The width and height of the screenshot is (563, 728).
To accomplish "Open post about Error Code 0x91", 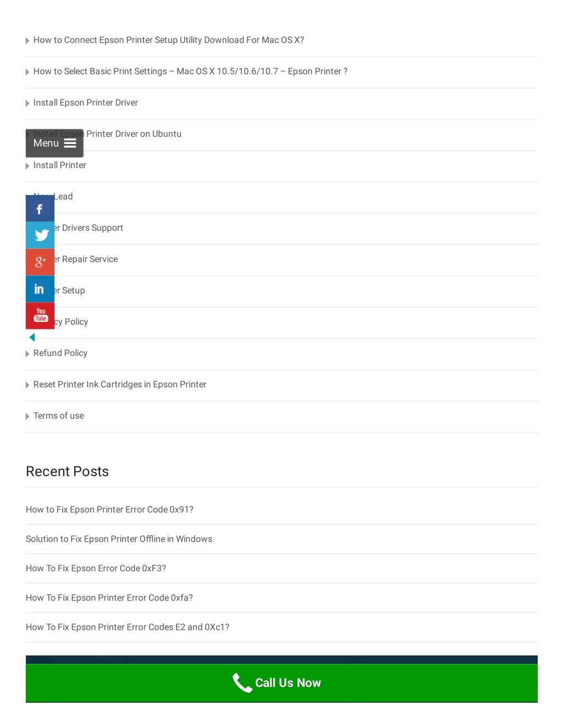I will click(109, 510).
